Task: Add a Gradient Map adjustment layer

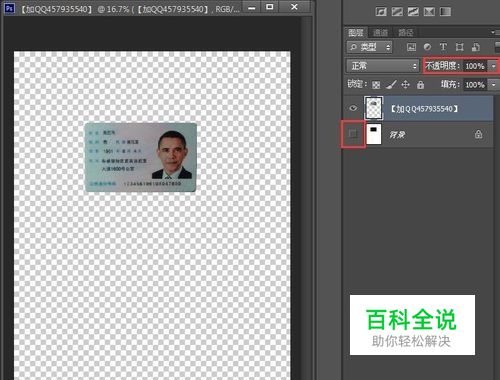Action: point(445,12)
